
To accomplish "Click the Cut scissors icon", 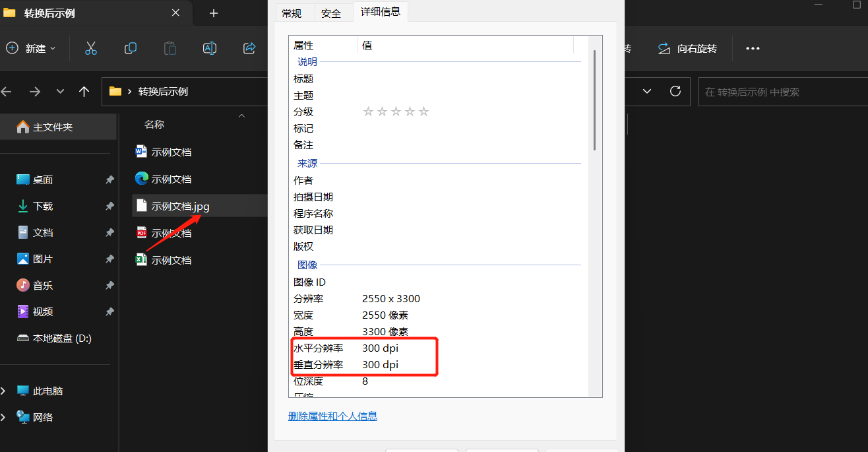I will coord(91,48).
